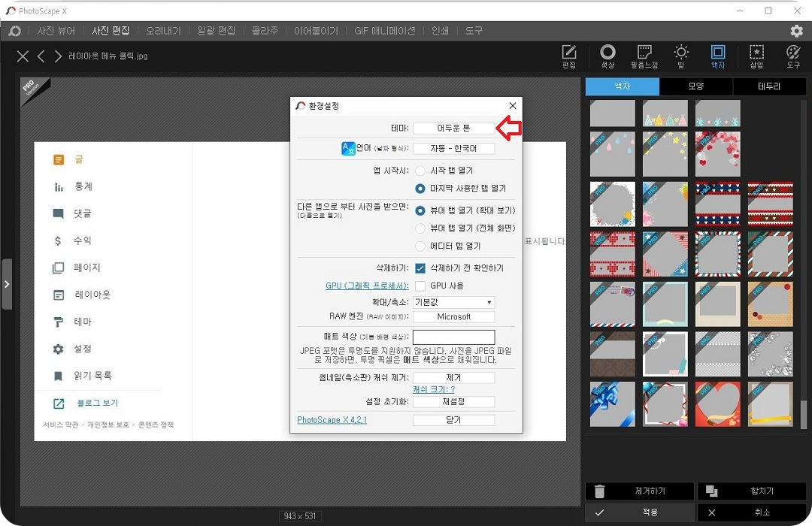Image resolution: width=812 pixels, height=526 pixels.
Task: Open the PhotoScape X 4.2.1 link
Action: pos(332,420)
